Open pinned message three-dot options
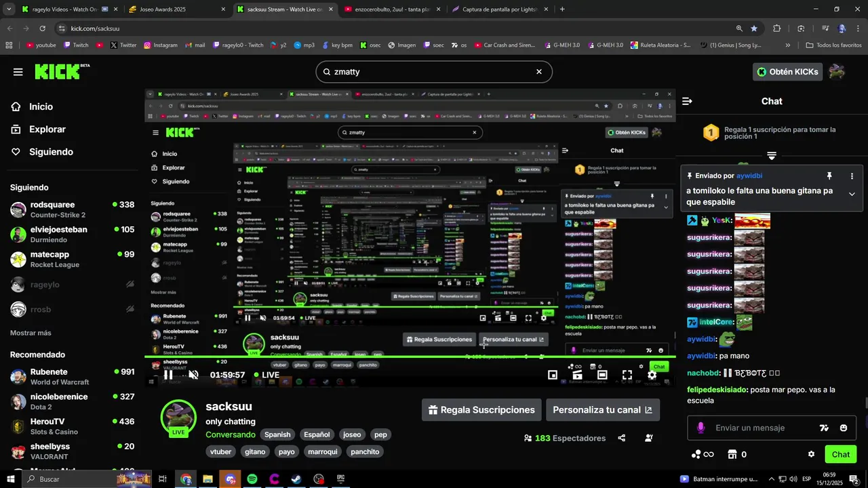The image size is (868, 488). click(852, 176)
